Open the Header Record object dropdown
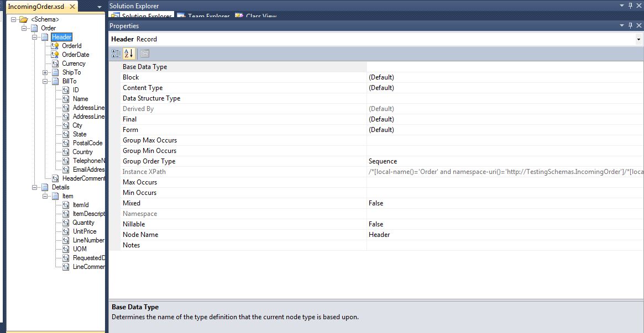Image resolution: width=644 pixels, height=333 pixels. (x=638, y=39)
